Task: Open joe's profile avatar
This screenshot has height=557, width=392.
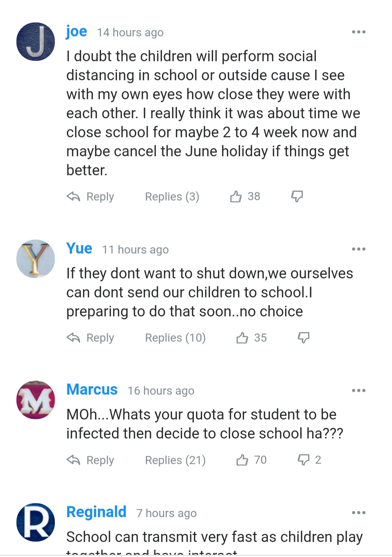Action: 35,41
